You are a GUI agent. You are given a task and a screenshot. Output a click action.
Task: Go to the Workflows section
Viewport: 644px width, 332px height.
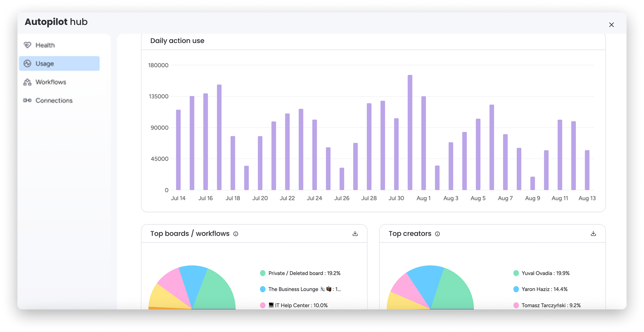[51, 82]
